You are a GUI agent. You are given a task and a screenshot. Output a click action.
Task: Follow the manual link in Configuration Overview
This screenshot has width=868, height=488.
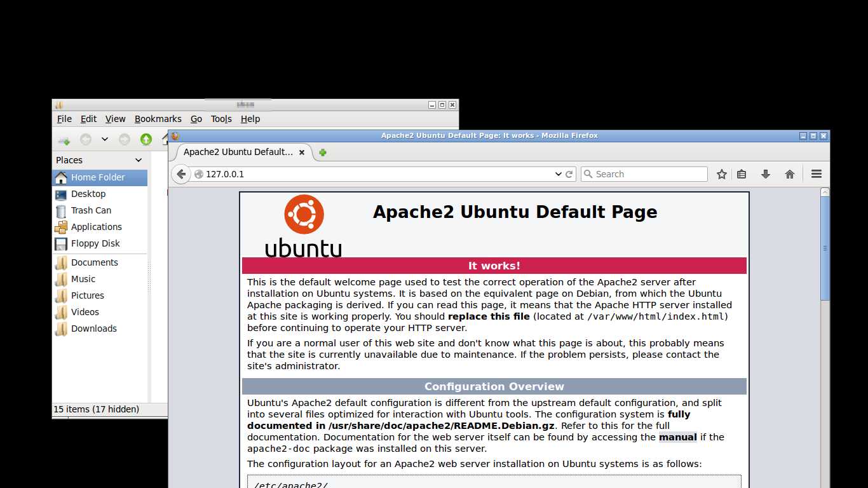click(678, 437)
